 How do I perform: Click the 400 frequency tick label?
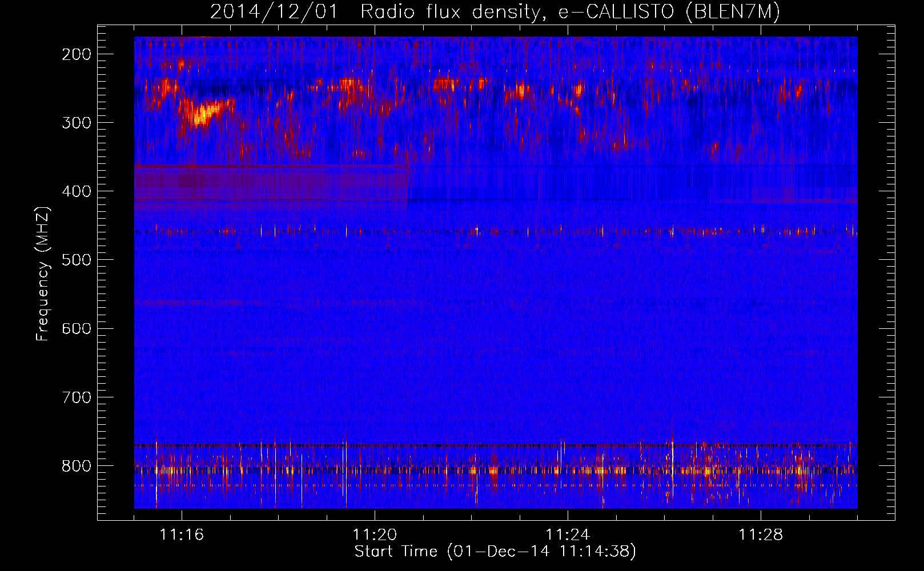[x=77, y=191]
